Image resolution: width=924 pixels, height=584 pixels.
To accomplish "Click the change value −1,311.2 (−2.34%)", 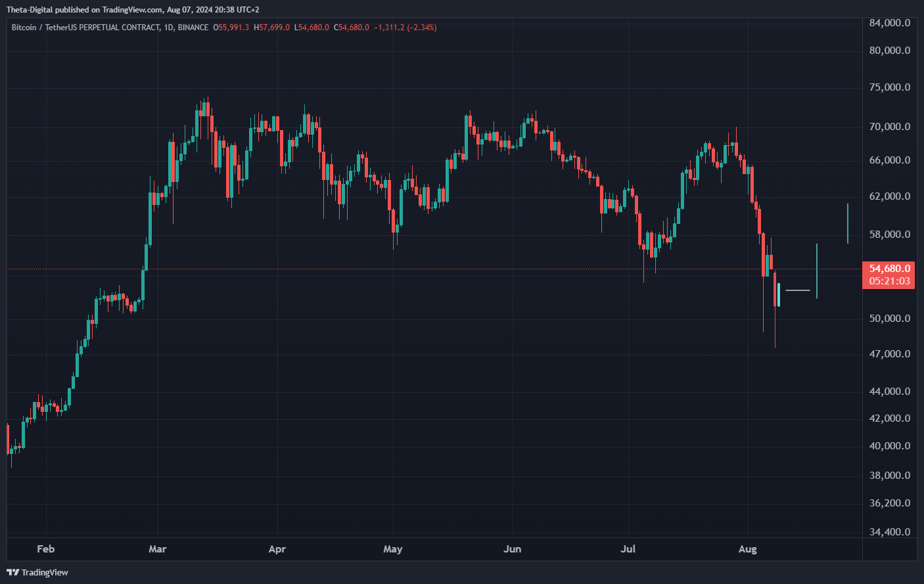I will click(x=405, y=28).
